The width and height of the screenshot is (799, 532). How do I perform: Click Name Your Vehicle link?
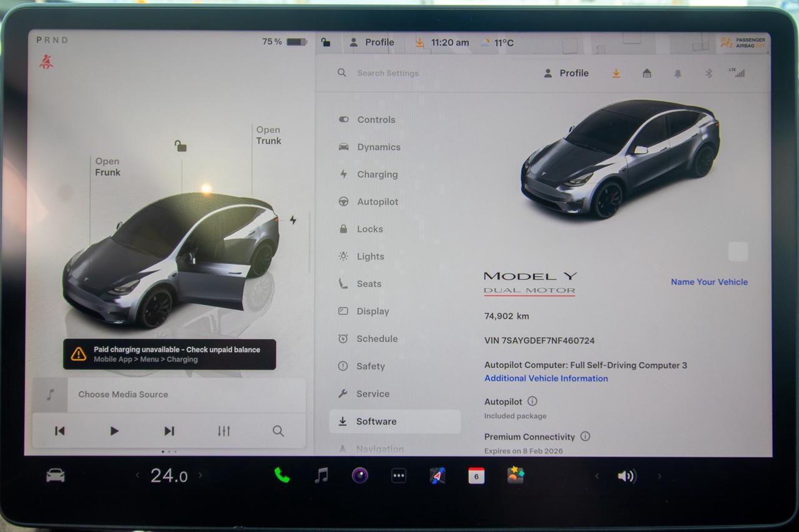(x=709, y=282)
